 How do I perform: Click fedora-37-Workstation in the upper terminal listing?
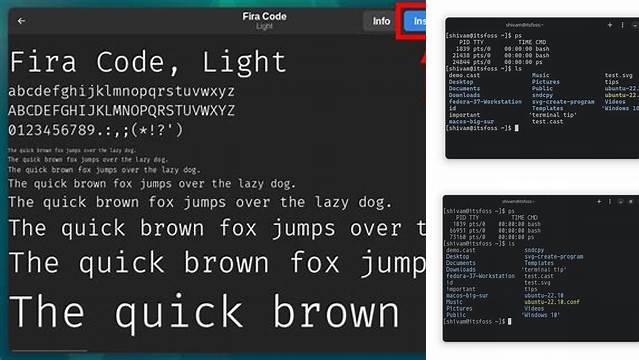(485, 102)
